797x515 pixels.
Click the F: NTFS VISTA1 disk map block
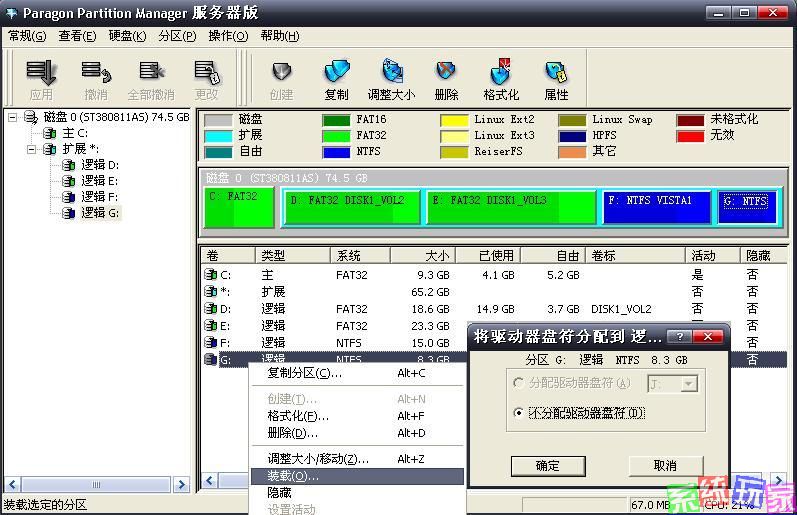pyautogui.click(x=657, y=207)
